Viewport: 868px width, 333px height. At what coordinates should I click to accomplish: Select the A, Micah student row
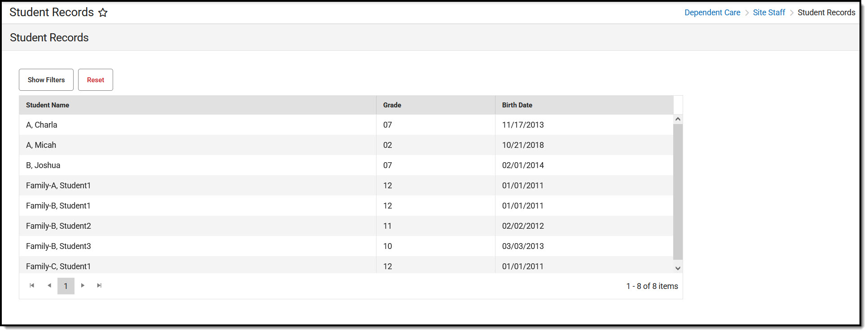point(346,145)
